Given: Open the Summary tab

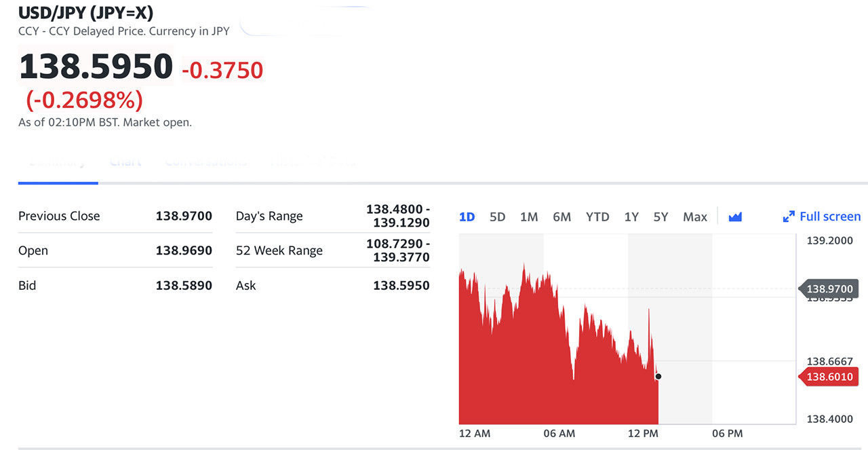Looking at the screenshot, I should pos(58,162).
